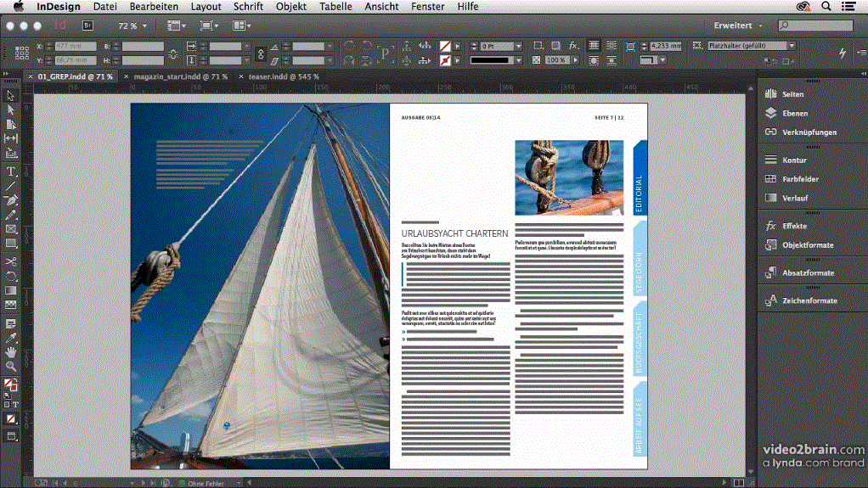The image size is (868, 488).
Task: Click the Verknüpfungen panel button
Action: pos(809,132)
